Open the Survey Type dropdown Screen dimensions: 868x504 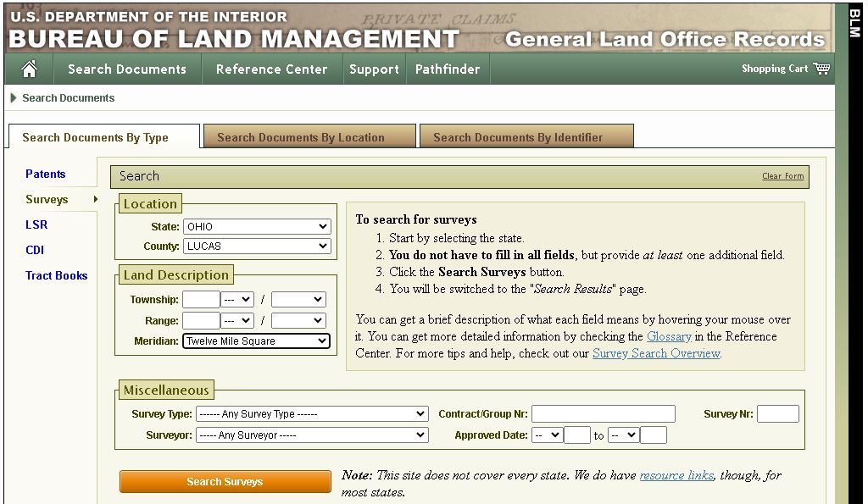pos(311,414)
